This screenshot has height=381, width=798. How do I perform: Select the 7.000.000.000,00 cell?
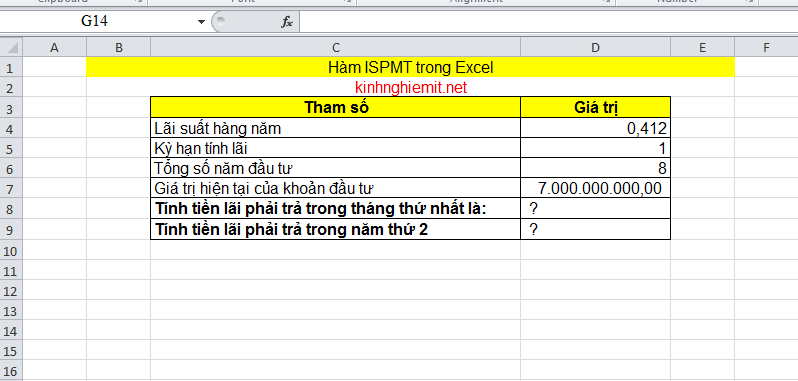pyautogui.click(x=595, y=189)
